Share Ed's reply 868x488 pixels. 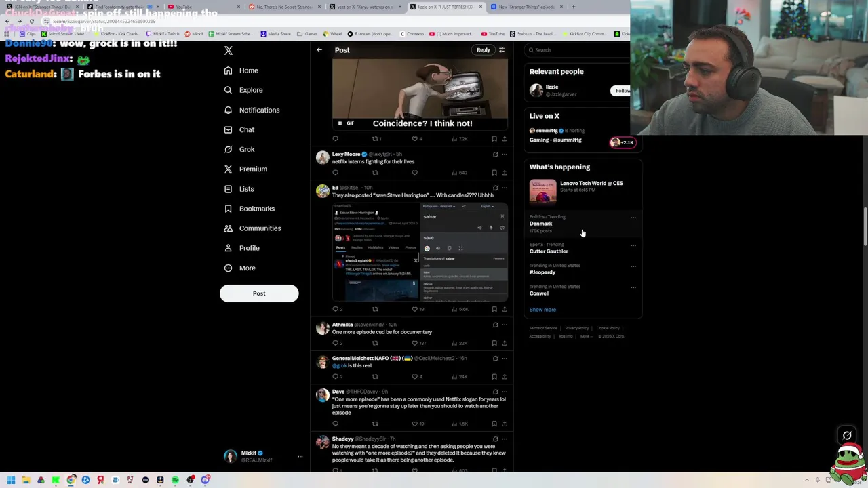point(505,309)
